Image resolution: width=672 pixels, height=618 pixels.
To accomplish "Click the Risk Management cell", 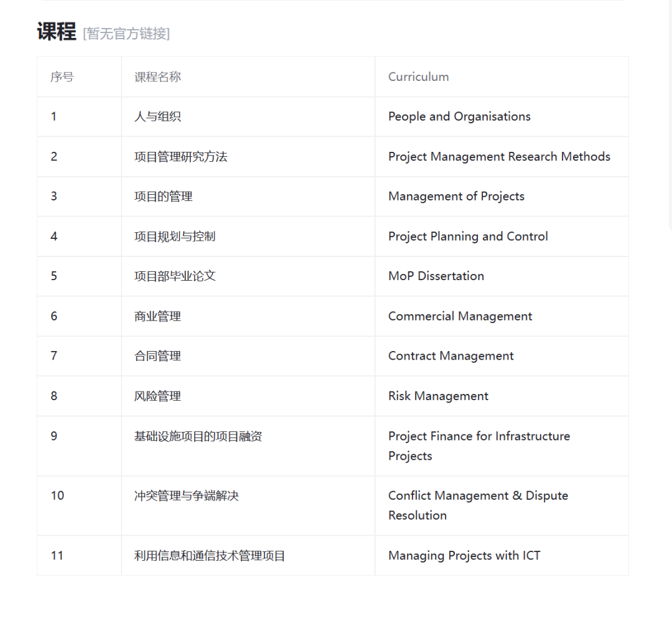I will pyautogui.click(x=438, y=396).
